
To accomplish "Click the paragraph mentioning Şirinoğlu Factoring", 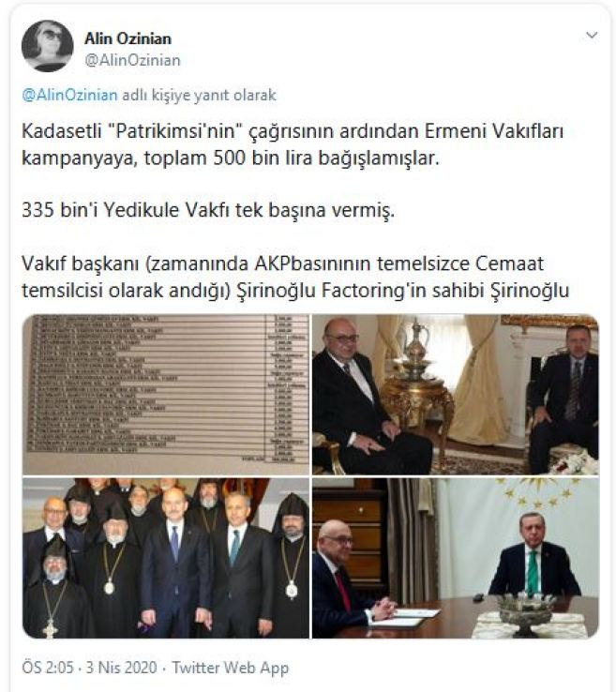I will coord(295,277).
